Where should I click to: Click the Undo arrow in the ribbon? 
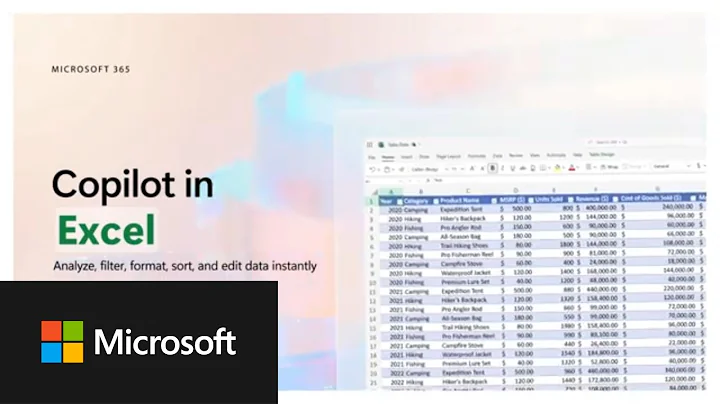372,169
